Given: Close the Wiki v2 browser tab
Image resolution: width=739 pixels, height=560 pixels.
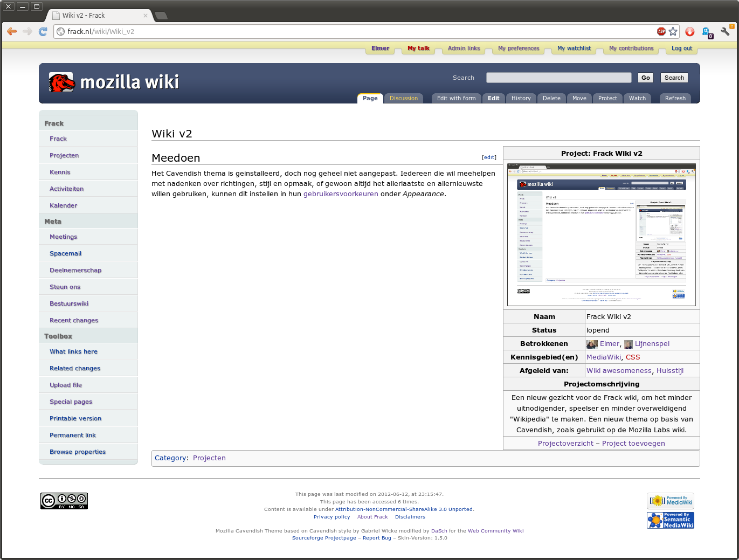Looking at the screenshot, I should [x=146, y=16].
